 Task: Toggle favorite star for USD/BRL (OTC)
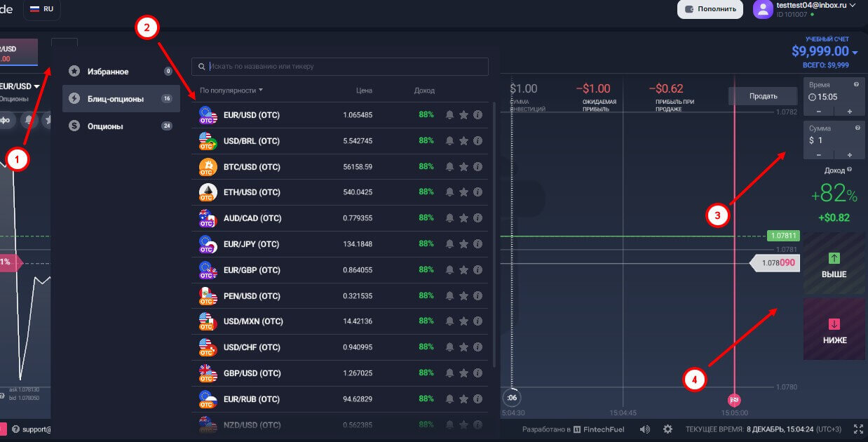tap(463, 140)
